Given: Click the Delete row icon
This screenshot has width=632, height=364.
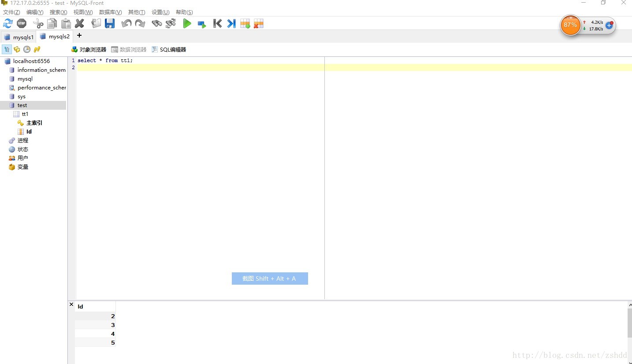Looking at the screenshot, I should point(259,24).
